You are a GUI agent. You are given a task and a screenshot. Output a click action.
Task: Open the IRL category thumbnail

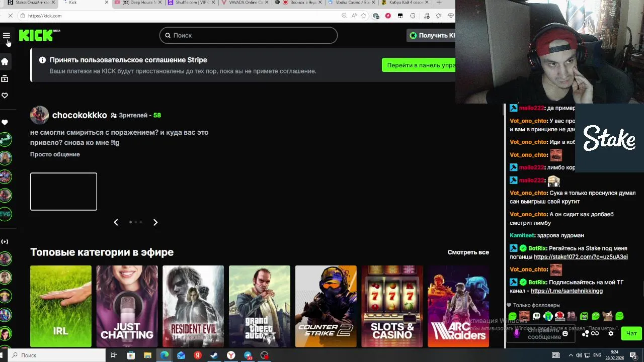(61, 306)
